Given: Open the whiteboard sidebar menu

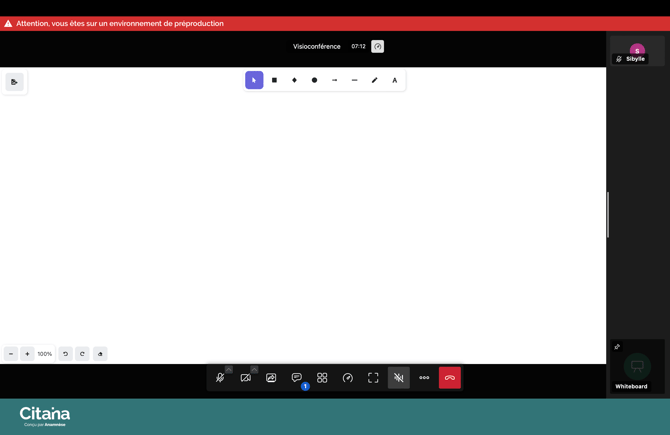Looking at the screenshot, I should click(x=14, y=82).
